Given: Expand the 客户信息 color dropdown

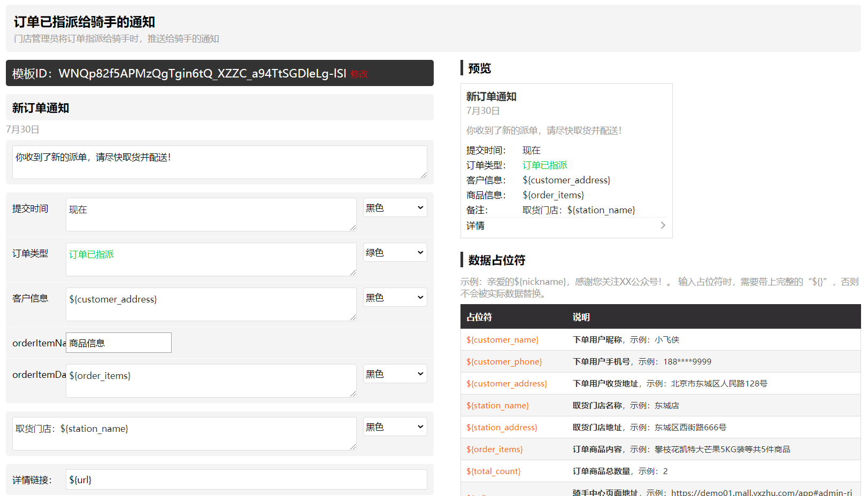Looking at the screenshot, I should tap(395, 298).
